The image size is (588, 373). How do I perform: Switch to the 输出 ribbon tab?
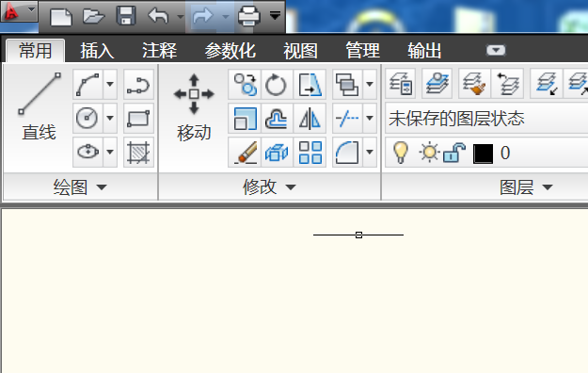[x=424, y=50]
